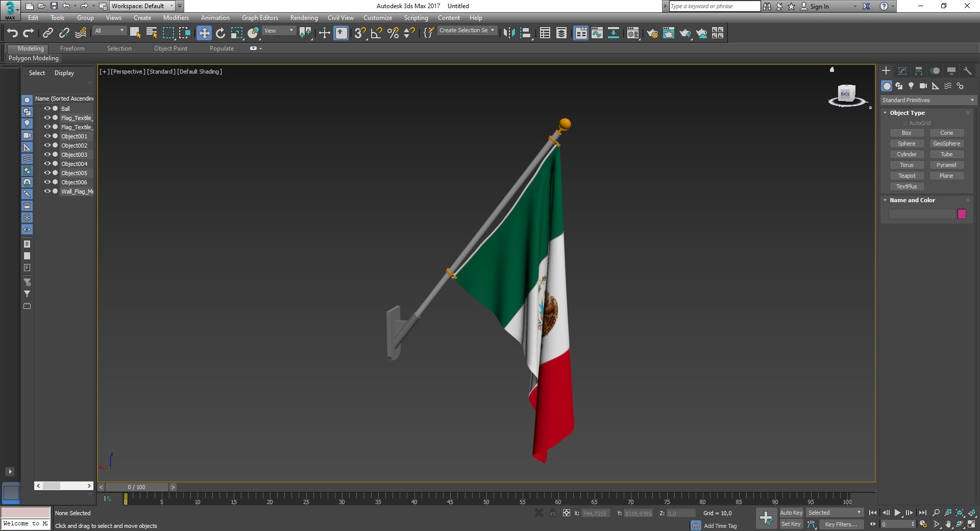Screen dimensions: 980x531
Task: Activate the Select and Link tool
Action: tap(47, 33)
